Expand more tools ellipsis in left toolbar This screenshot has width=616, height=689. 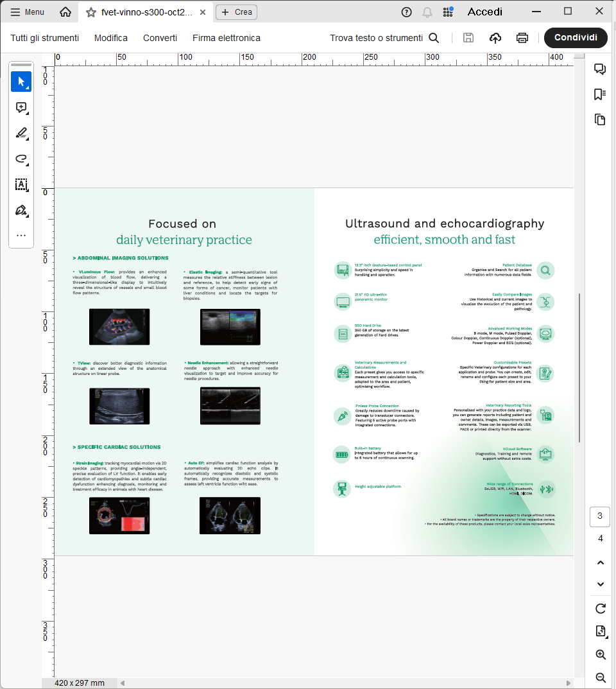pos(21,236)
